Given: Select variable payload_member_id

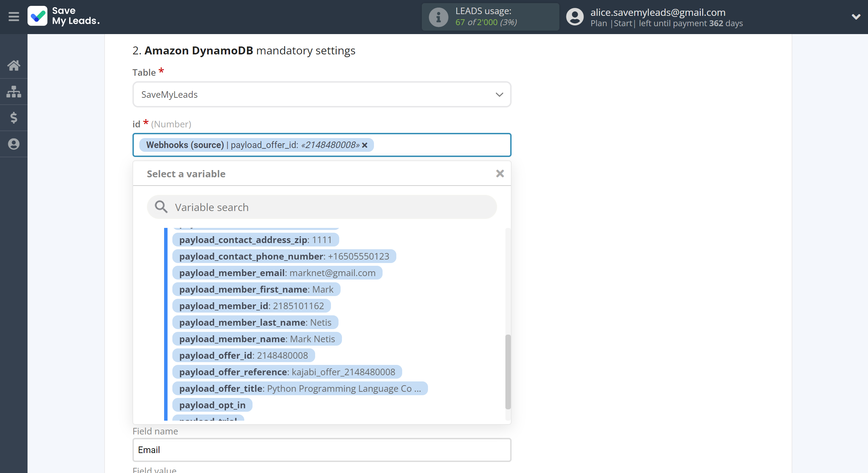Looking at the screenshot, I should (251, 306).
